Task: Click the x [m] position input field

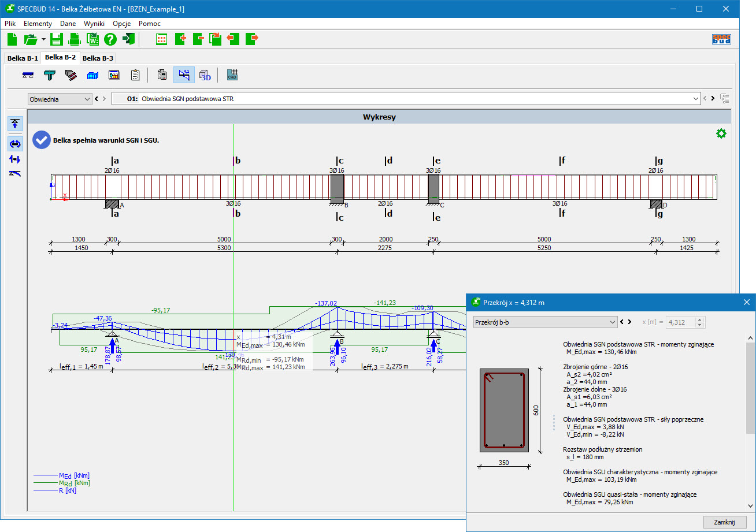Action: 680,322
